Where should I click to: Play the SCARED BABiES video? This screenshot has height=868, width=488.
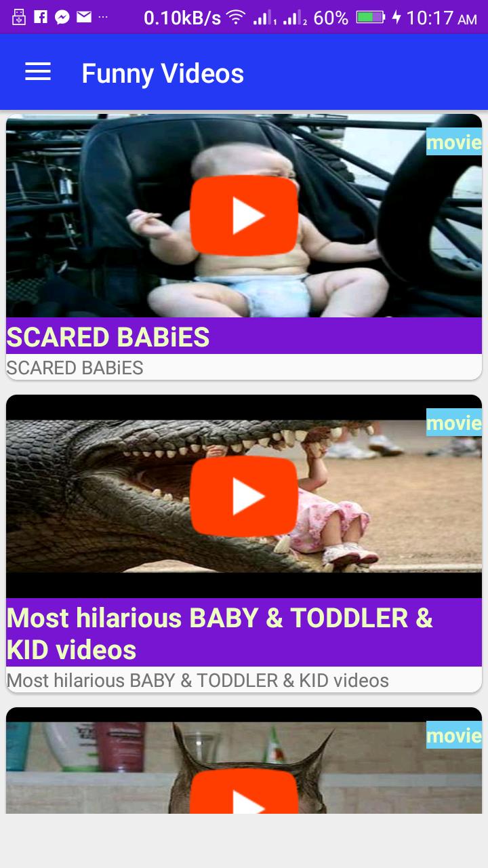[x=244, y=216]
